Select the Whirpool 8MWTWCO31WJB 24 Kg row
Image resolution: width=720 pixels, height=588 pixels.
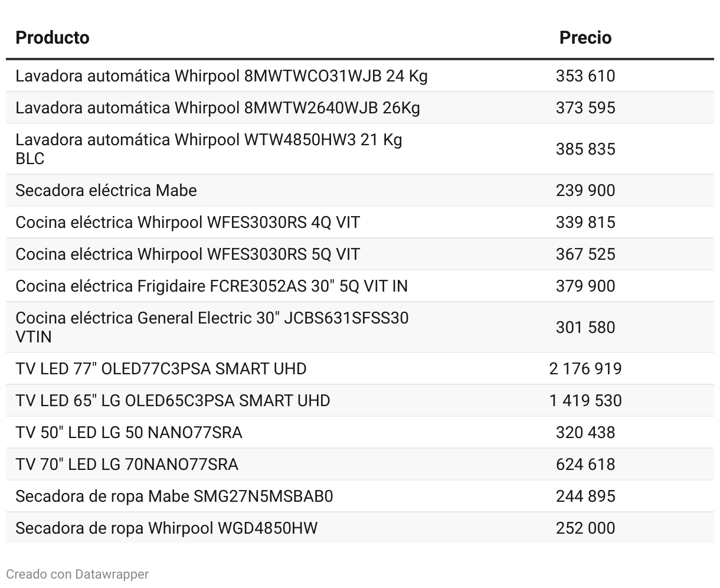click(360, 76)
